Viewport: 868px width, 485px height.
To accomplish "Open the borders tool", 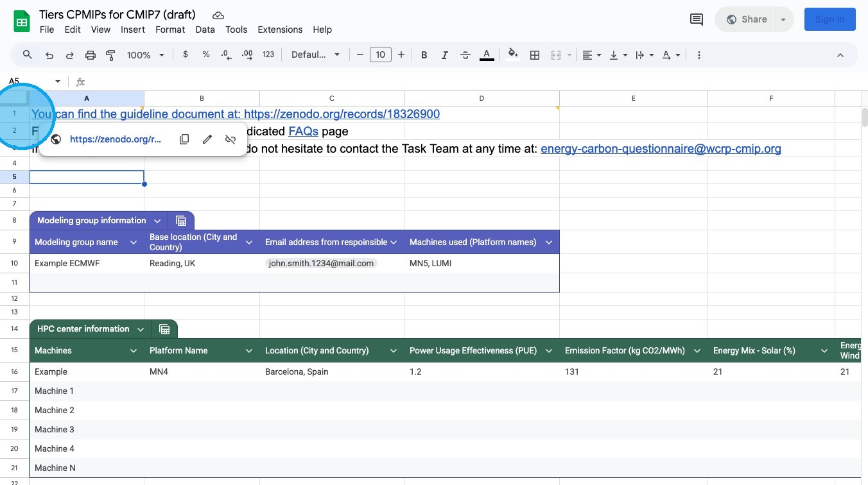I will 534,55.
